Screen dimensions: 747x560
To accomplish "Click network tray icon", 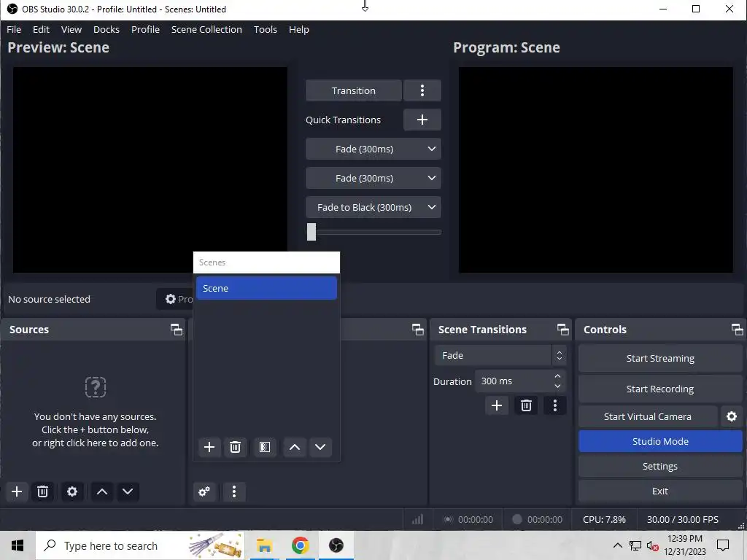I will [635, 545].
